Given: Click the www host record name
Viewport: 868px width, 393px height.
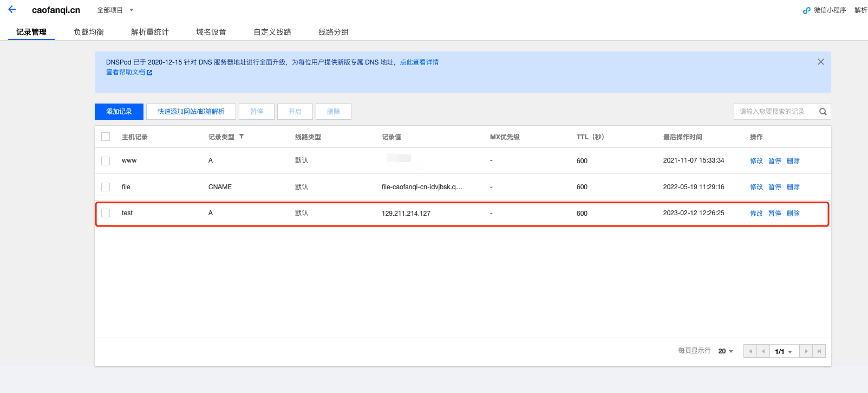Looking at the screenshot, I should (129, 160).
